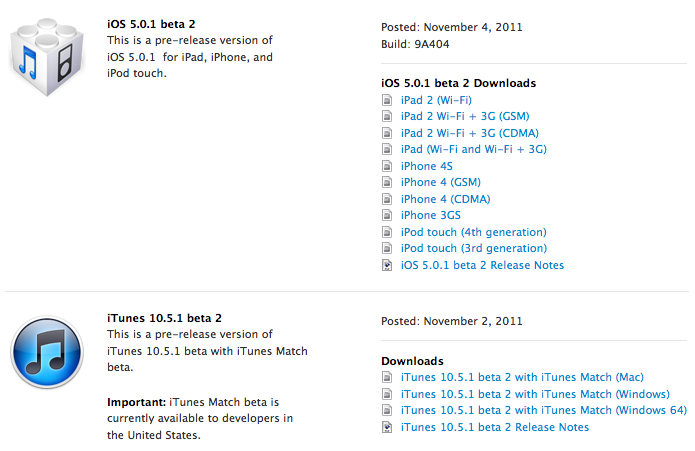This screenshot has height=451, width=695.
Task: Open iPad (Wi-Fi and Wi-Fi + 3G) link
Action: (x=473, y=149)
